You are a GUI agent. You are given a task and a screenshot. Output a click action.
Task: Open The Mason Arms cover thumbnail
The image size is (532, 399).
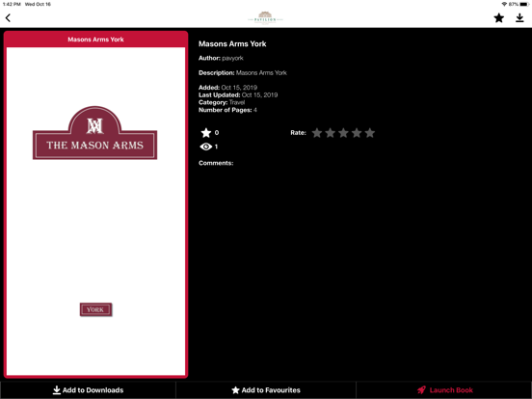(x=95, y=211)
